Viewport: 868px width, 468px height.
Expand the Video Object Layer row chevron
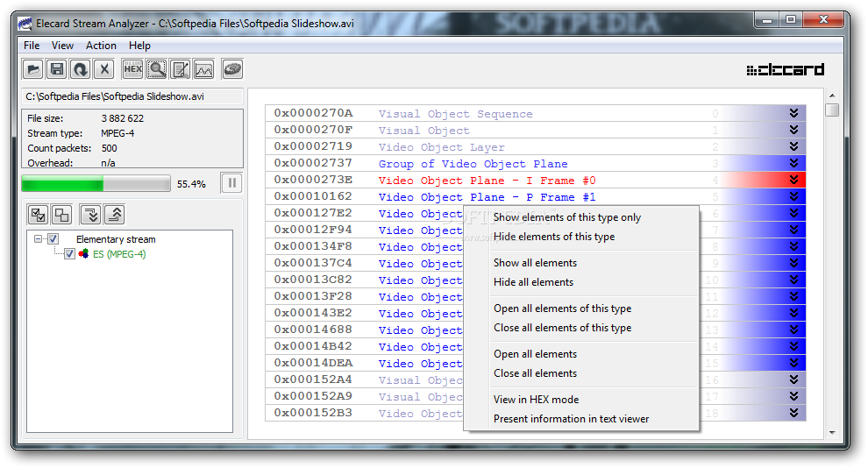pyautogui.click(x=793, y=146)
